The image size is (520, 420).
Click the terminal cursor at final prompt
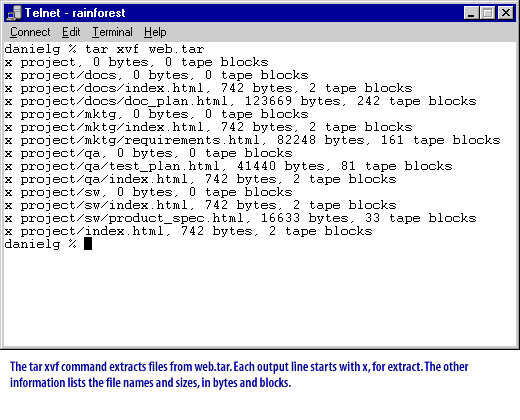(x=88, y=244)
